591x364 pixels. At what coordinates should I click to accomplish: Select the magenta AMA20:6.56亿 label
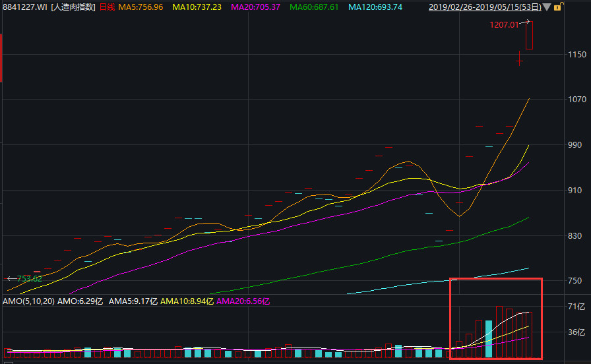[x=243, y=301]
